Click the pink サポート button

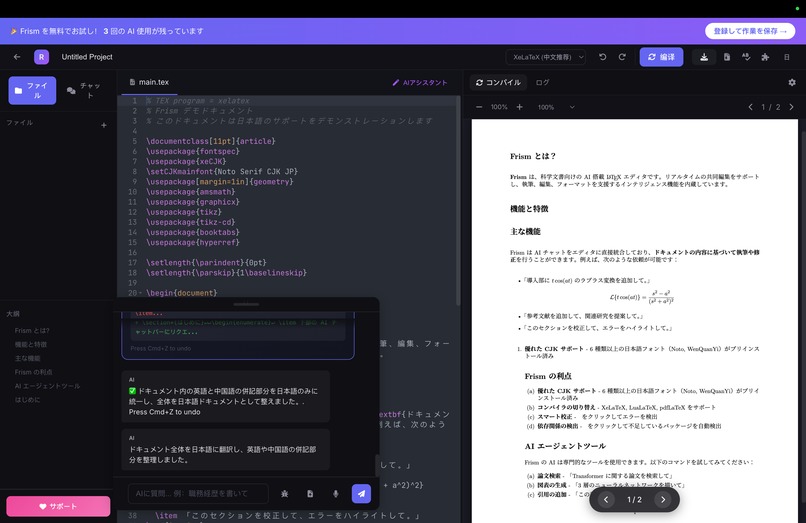pyautogui.click(x=58, y=506)
